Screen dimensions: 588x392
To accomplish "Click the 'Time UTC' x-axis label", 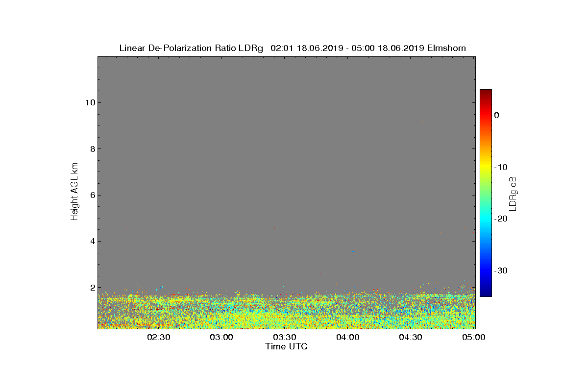I will click(x=287, y=346).
